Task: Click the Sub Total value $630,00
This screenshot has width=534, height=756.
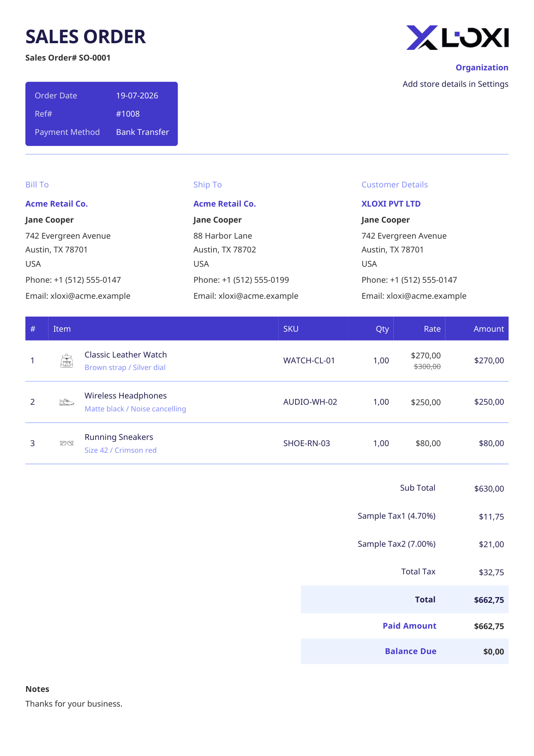Action: (x=489, y=488)
